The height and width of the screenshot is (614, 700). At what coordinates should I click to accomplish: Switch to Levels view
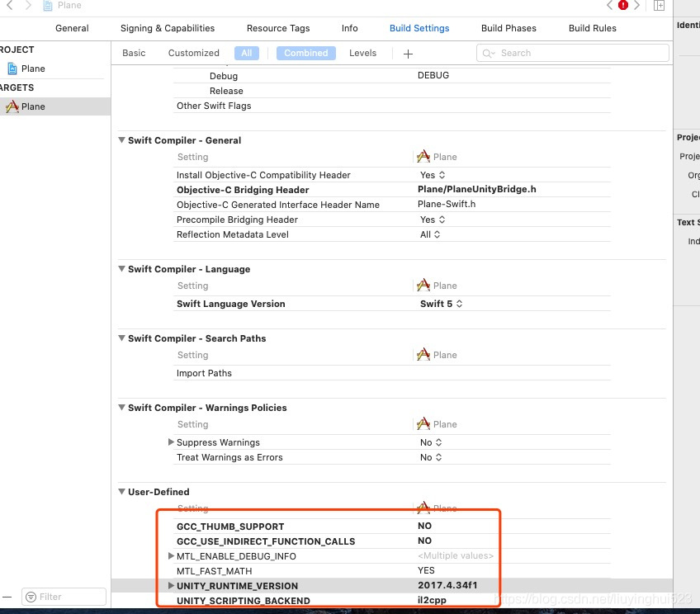[362, 53]
